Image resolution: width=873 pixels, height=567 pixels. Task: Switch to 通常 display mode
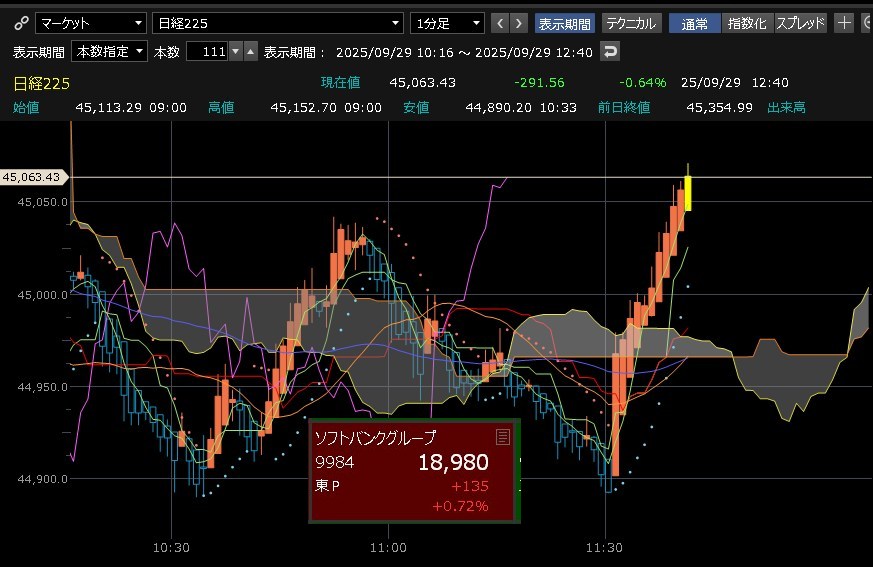tap(694, 23)
